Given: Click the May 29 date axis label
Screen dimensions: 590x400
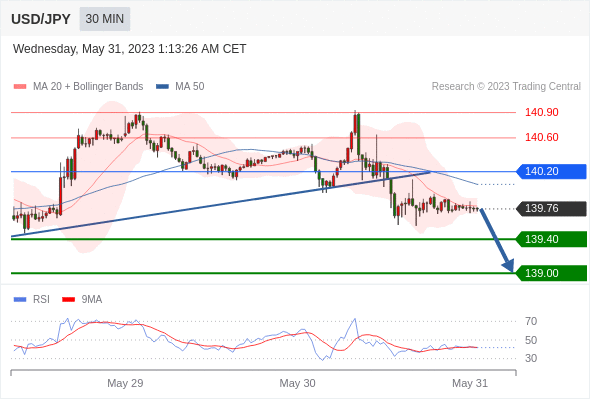Looking at the screenshot, I should [x=125, y=383].
